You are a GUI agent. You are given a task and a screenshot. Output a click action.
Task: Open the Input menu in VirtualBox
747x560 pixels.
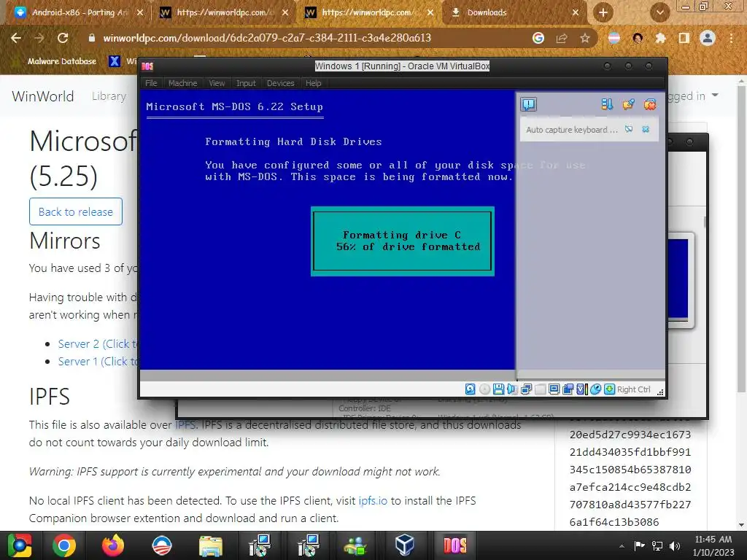coord(246,83)
